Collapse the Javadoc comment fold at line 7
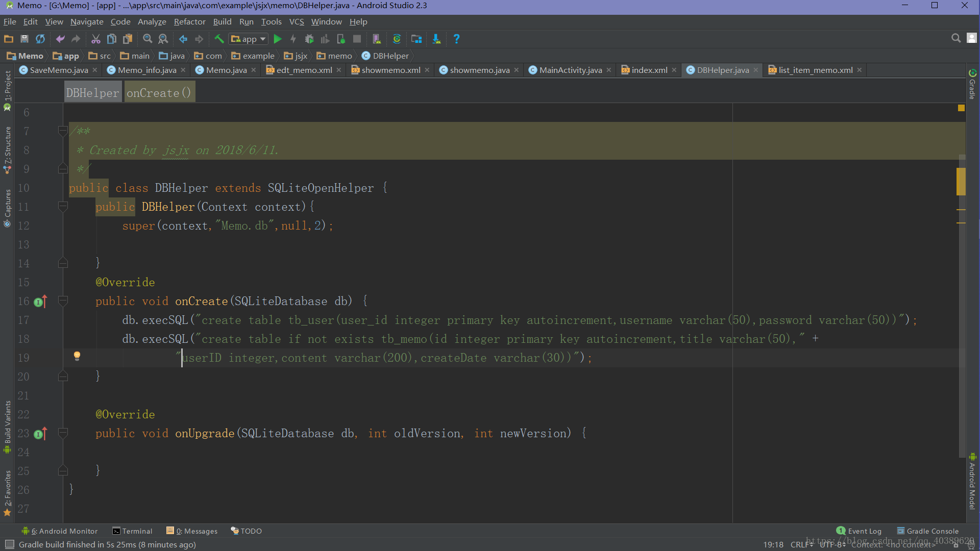Image resolution: width=980 pixels, height=551 pixels. coord(63,131)
